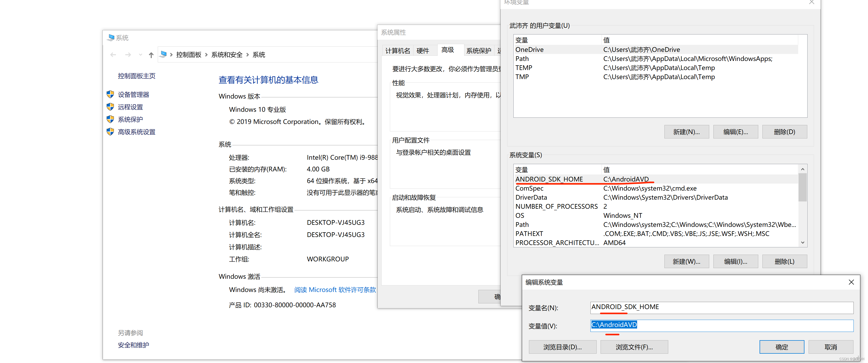Click user variables 变量 column header
The image size is (868, 363).
click(558, 40)
